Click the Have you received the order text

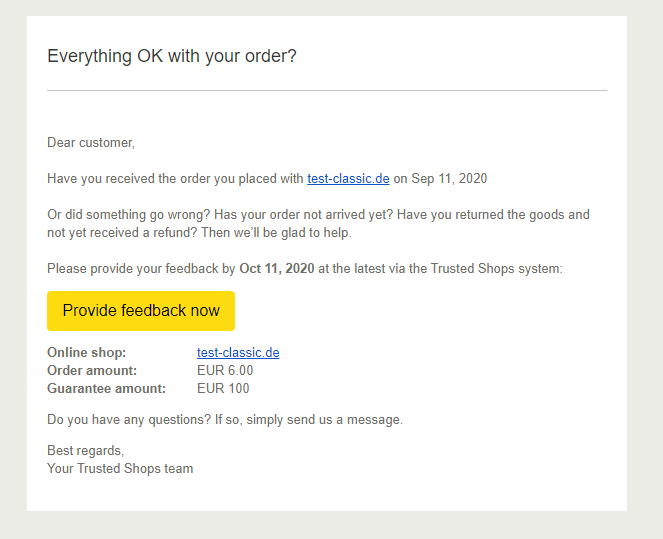click(x=175, y=179)
